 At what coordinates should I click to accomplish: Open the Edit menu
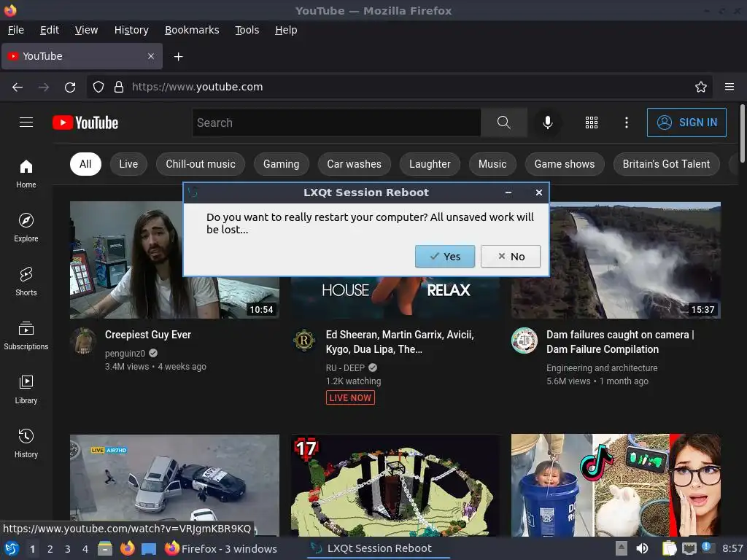point(50,30)
